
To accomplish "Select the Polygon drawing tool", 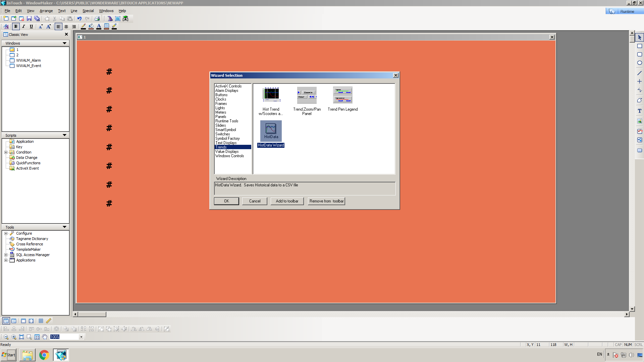I will [639, 100].
